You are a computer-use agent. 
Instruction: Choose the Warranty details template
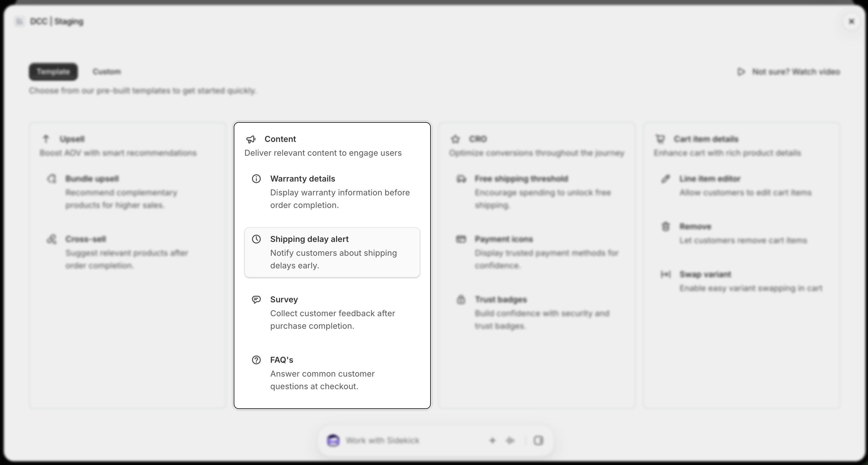pyautogui.click(x=332, y=192)
